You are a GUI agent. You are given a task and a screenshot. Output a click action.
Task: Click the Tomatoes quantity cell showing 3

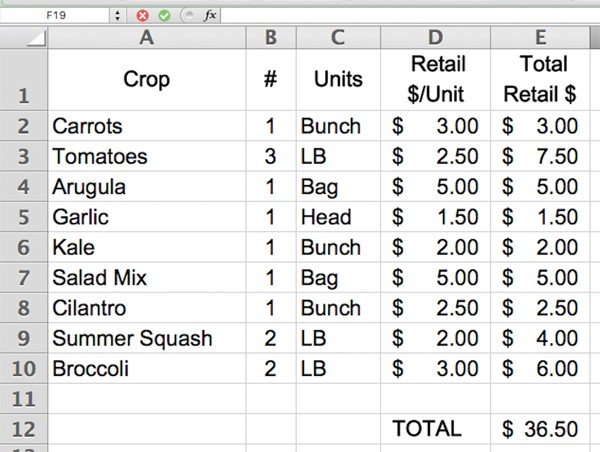(270, 157)
